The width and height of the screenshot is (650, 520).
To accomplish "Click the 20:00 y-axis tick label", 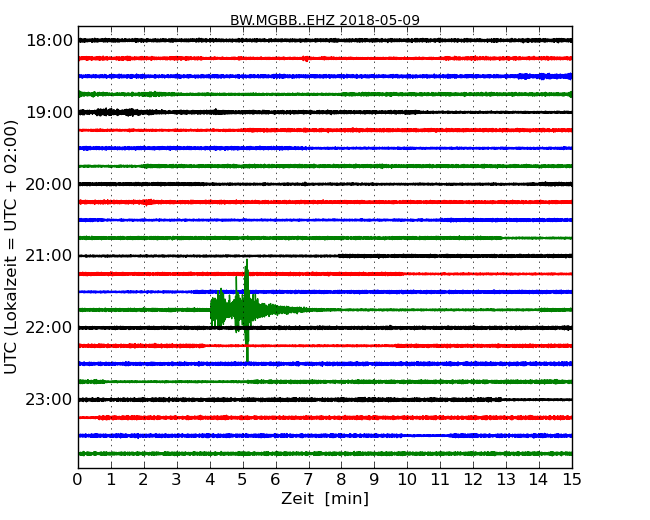I will point(49,184).
